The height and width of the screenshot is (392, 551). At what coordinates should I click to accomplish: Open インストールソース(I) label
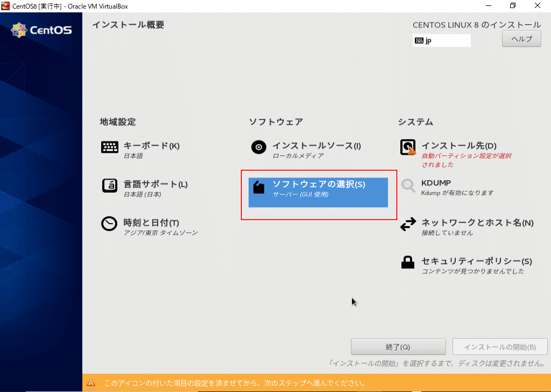click(316, 146)
